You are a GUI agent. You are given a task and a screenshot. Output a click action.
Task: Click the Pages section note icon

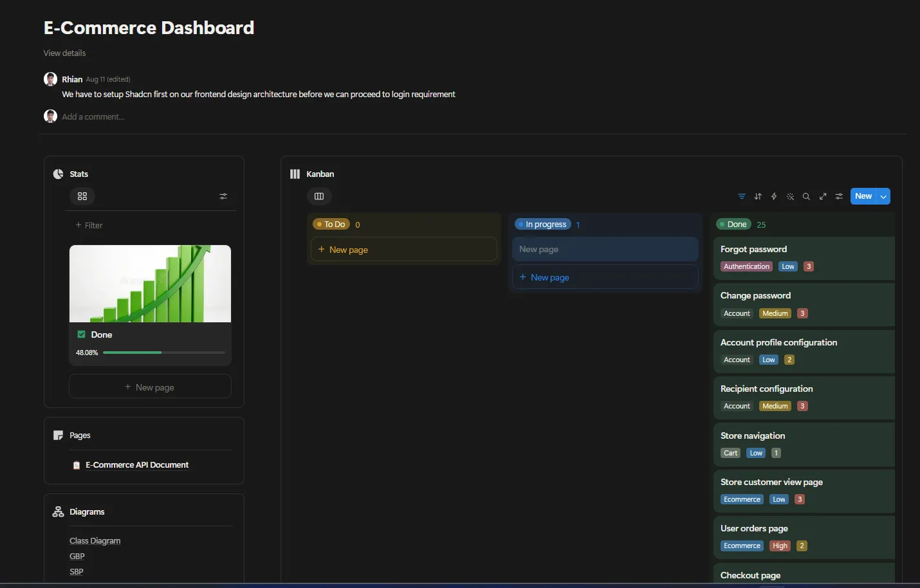[58, 436]
